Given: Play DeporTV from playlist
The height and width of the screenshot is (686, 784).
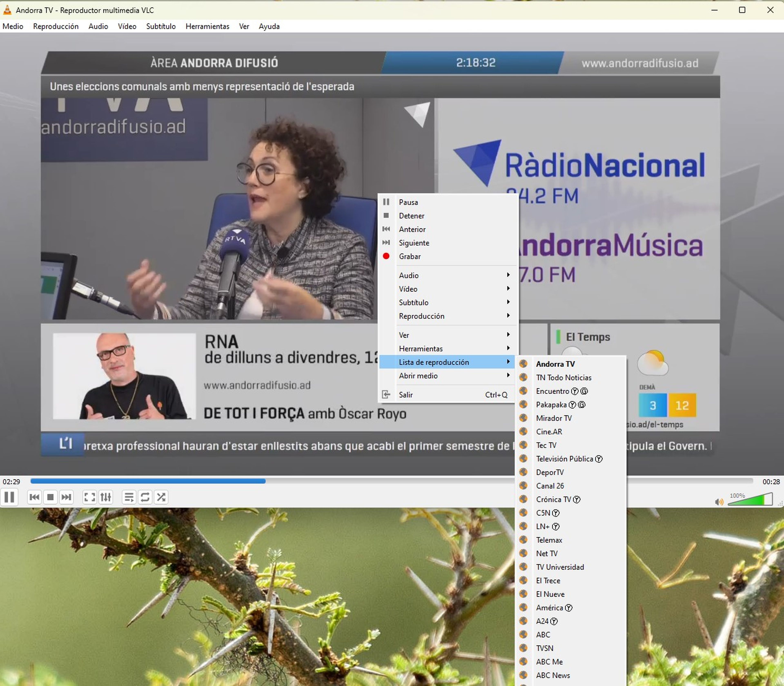Looking at the screenshot, I should (x=571, y=472).
